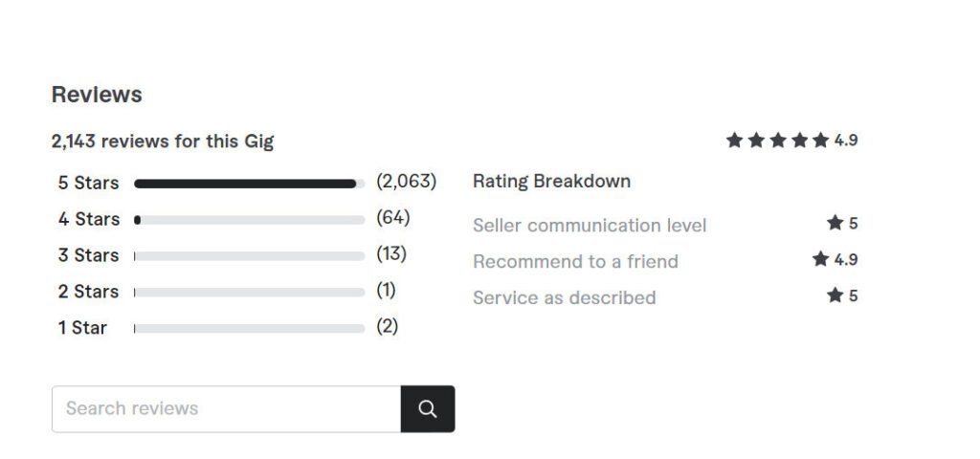980x459 pixels.
Task: Click the star for Recommend to a friend
Action: pos(820,258)
